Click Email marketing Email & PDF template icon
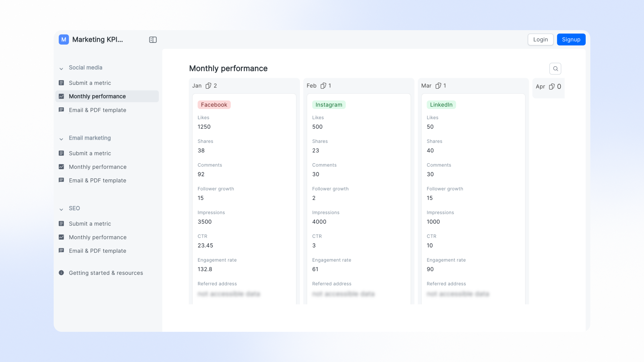 click(61, 180)
